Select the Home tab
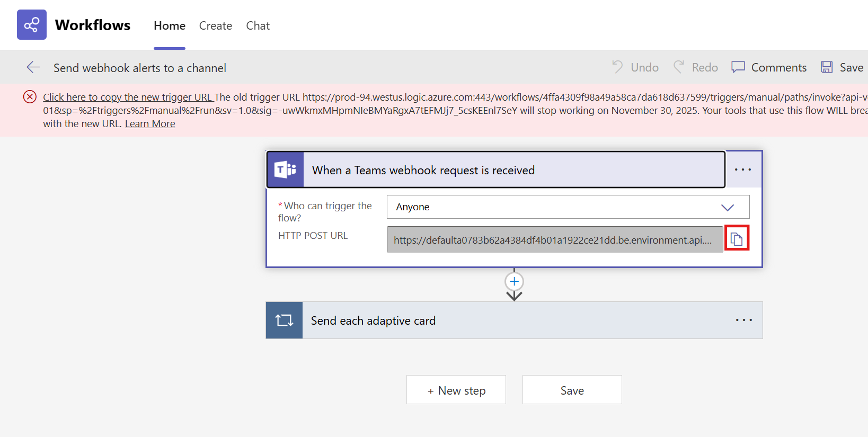The height and width of the screenshot is (437, 868). click(169, 25)
